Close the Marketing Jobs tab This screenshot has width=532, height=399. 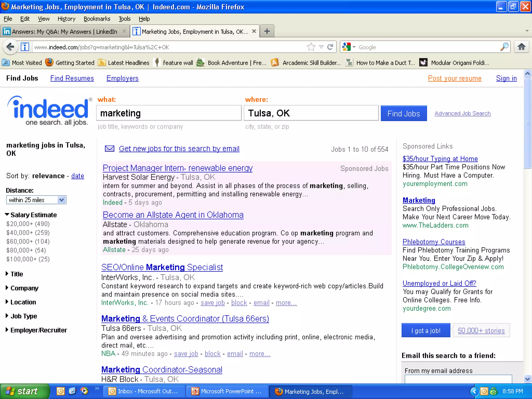[254, 31]
